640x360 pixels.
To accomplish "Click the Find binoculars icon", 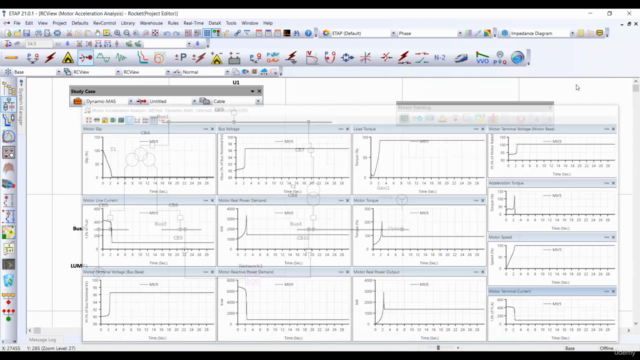I will point(297,33).
